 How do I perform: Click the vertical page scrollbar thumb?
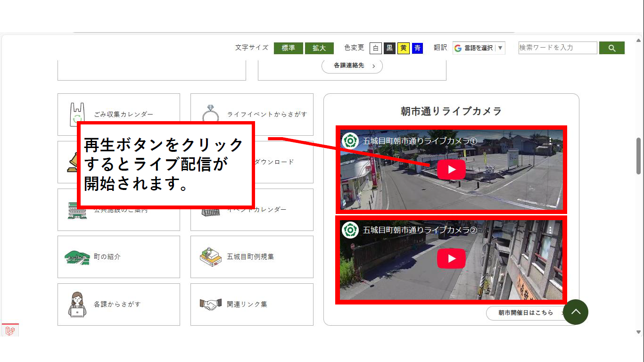pos(639,156)
